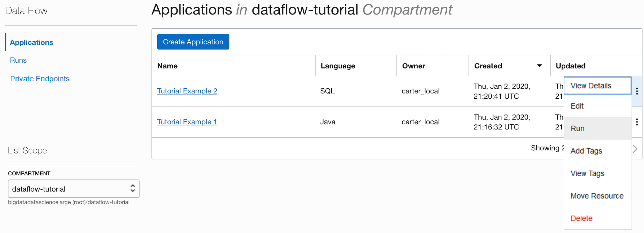
Task: Choose Add Tags in the menu
Action: [x=586, y=151]
